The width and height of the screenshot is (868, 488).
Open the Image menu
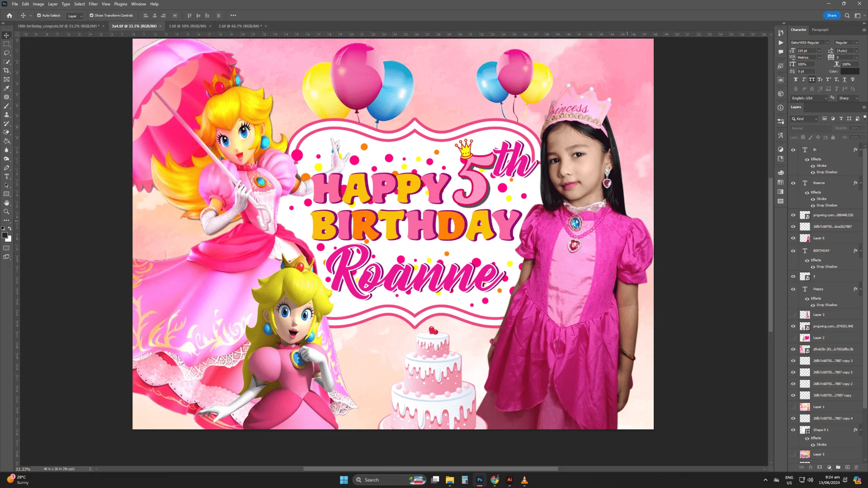coord(38,4)
